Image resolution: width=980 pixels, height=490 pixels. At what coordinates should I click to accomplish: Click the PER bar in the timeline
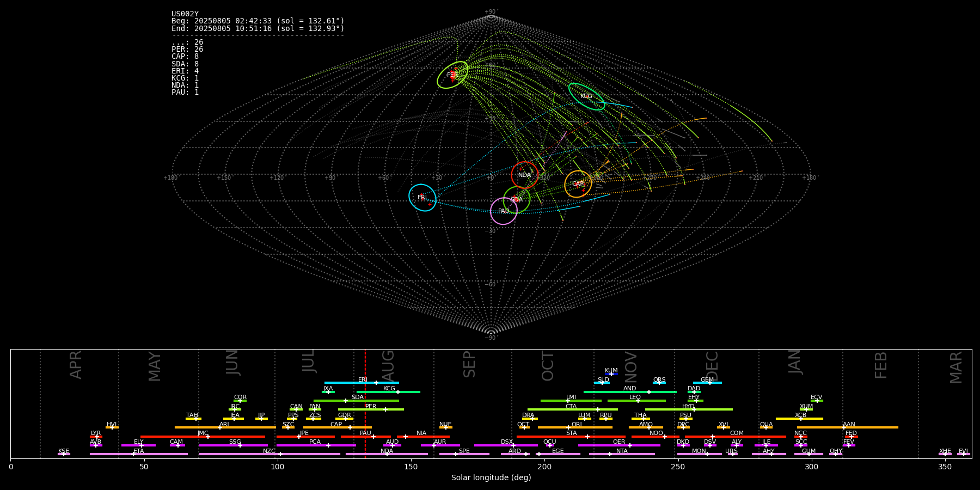pyautogui.click(x=371, y=409)
